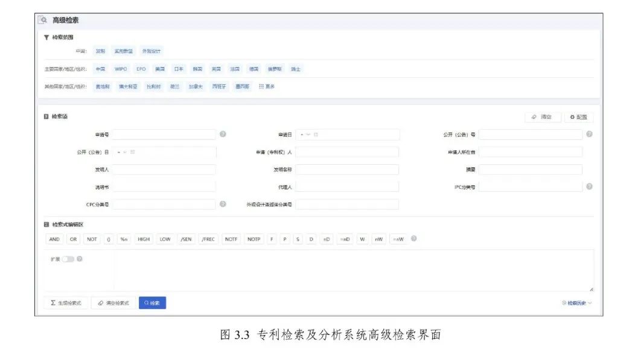Click the help icon next to 扩展 switch
The width and height of the screenshot is (644, 356).
pyautogui.click(x=80, y=259)
